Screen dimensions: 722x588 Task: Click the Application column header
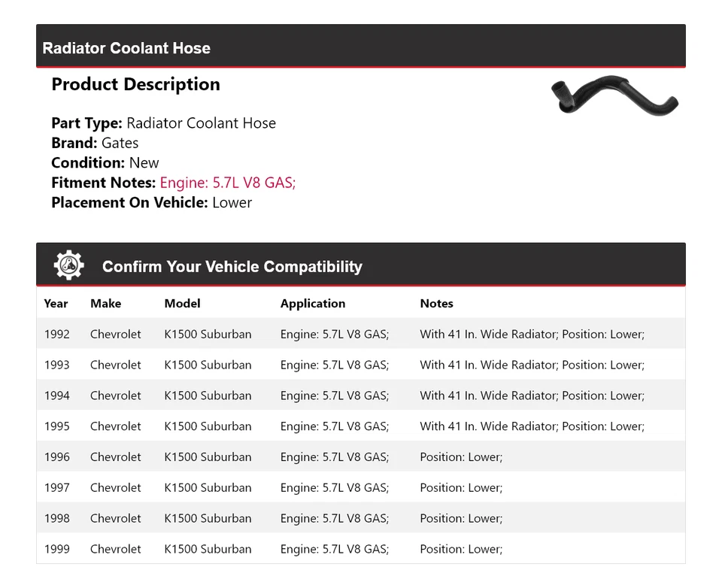(x=313, y=304)
